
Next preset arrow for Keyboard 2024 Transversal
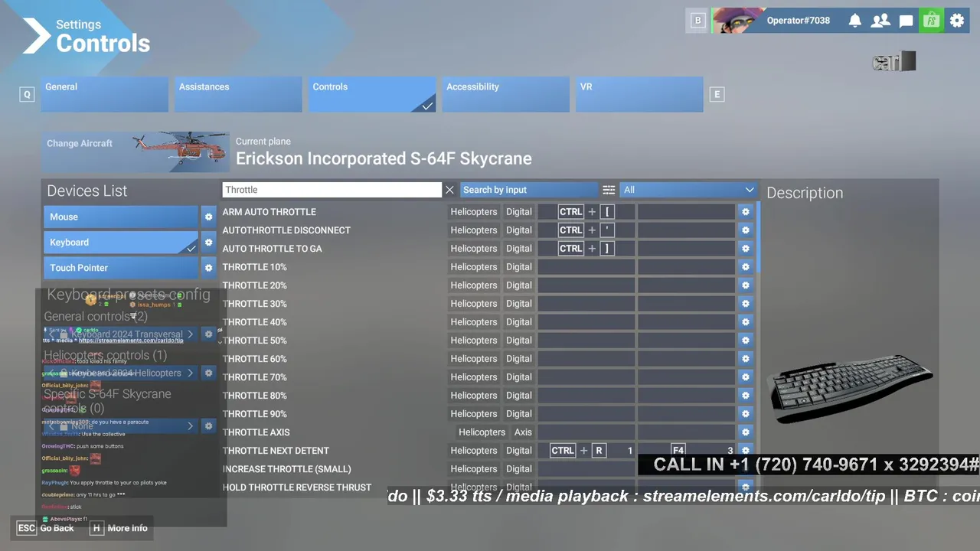point(190,334)
